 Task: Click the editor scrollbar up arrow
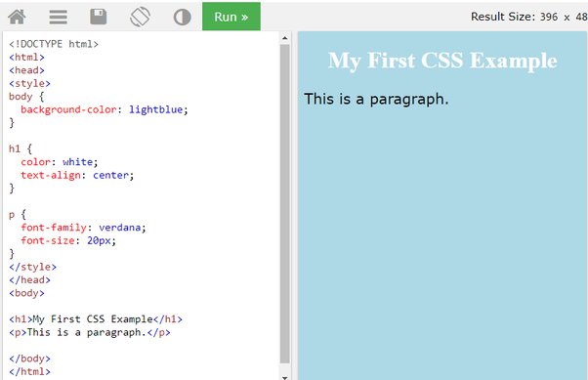284,38
